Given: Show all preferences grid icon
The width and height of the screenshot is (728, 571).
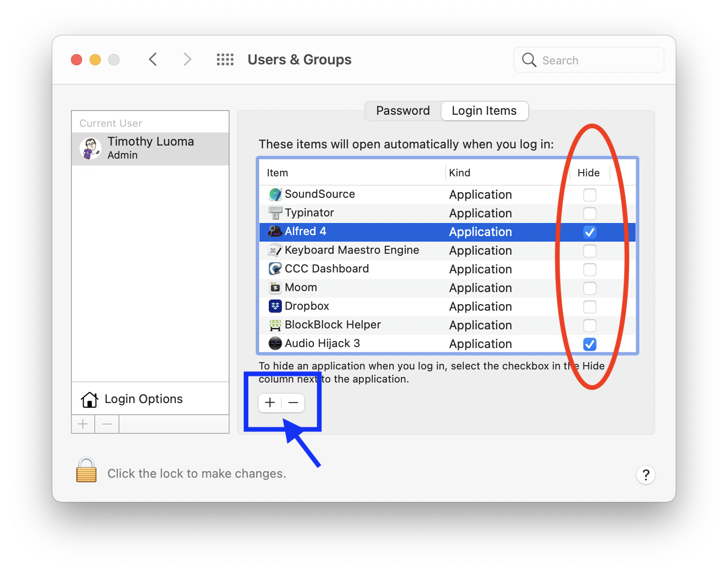Looking at the screenshot, I should [x=225, y=60].
